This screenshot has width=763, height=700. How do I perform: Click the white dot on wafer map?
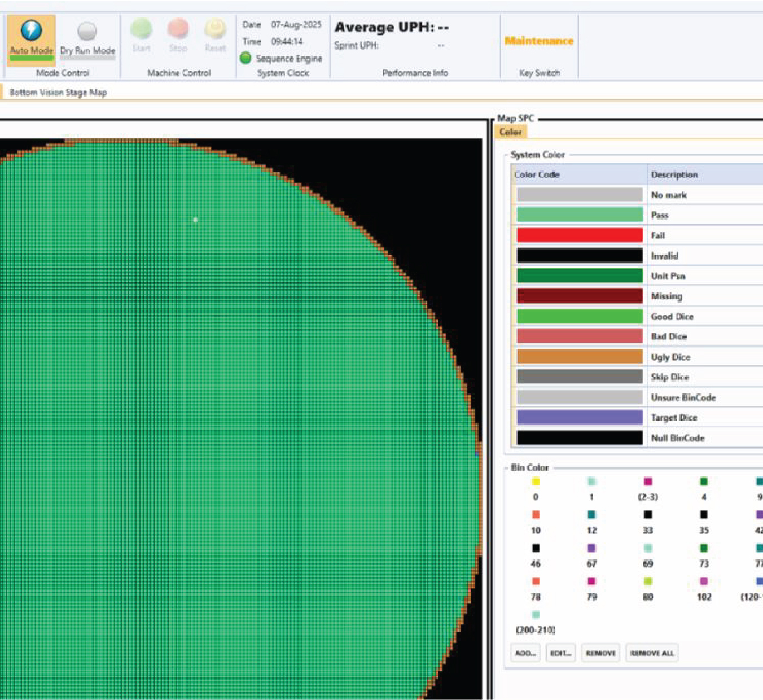coord(195,220)
